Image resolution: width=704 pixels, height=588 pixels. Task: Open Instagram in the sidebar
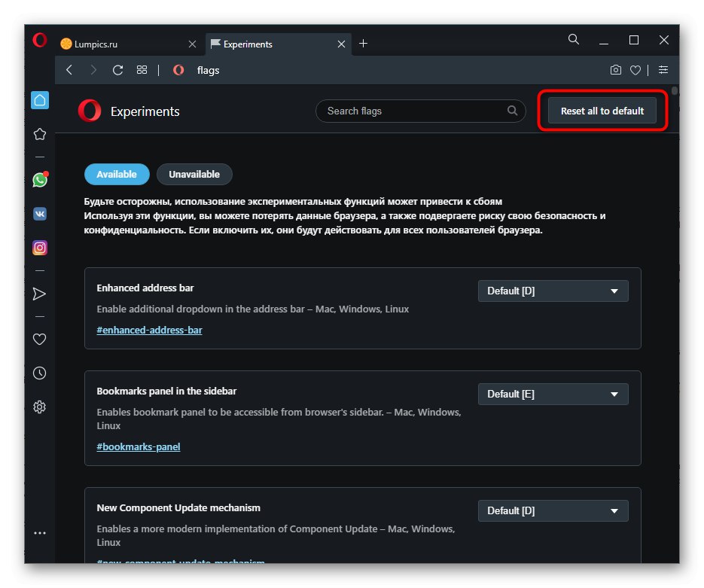[x=40, y=248]
